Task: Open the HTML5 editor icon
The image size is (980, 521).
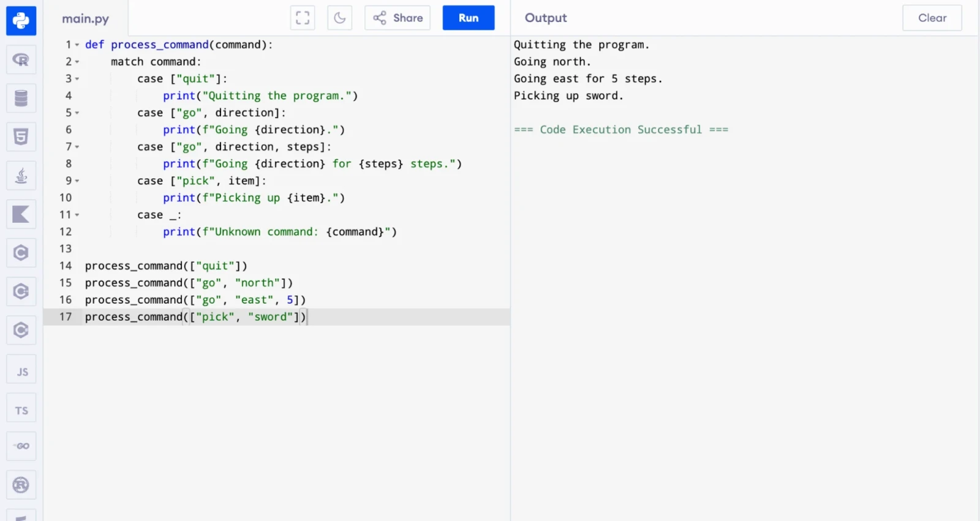Action: pyautogui.click(x=21, y=137)
